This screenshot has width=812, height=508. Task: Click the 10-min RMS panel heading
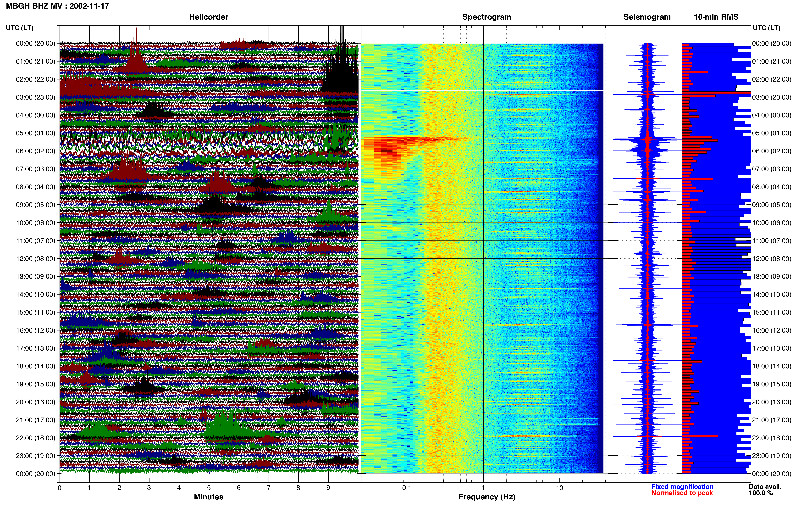(716, 17)
